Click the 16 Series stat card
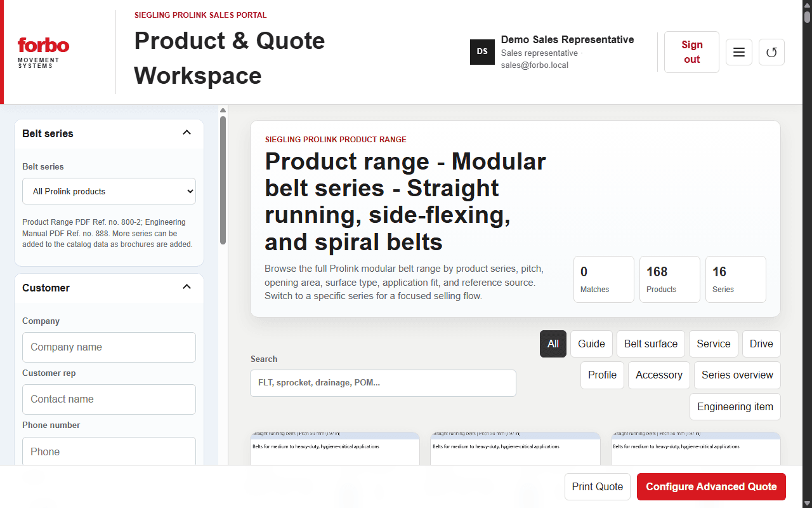 735,279
